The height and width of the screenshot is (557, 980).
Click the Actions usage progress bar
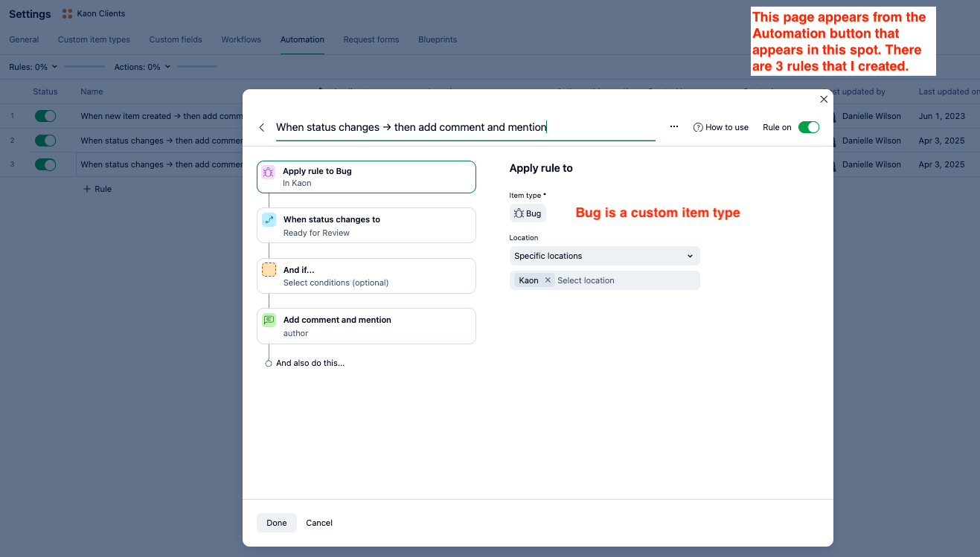197,67
